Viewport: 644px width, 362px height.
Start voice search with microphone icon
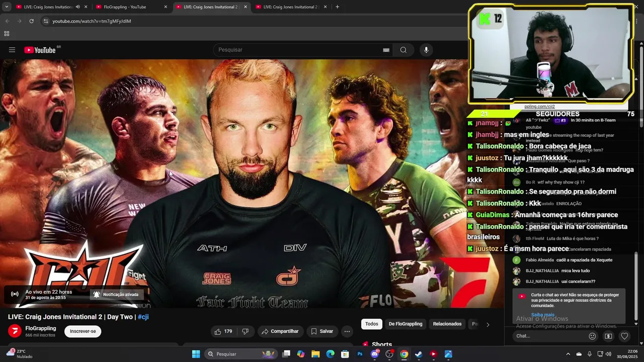(x=426, y=50)
